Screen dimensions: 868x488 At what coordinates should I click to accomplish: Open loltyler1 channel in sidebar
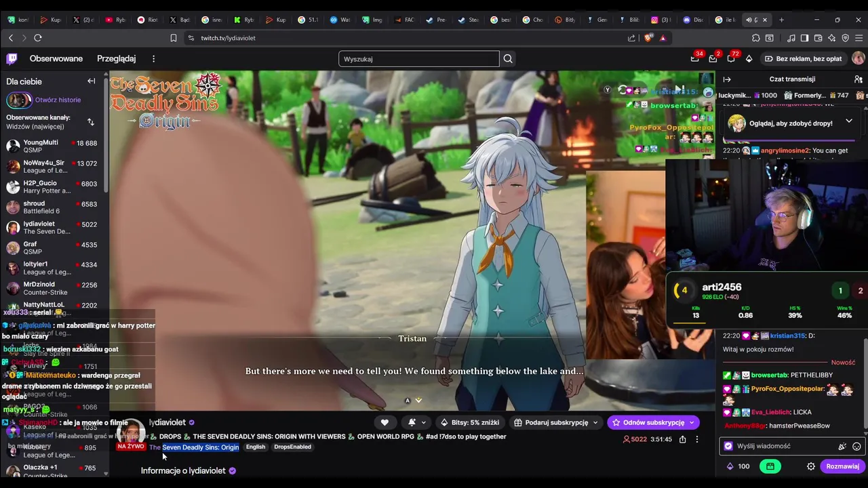pos(53,268)
